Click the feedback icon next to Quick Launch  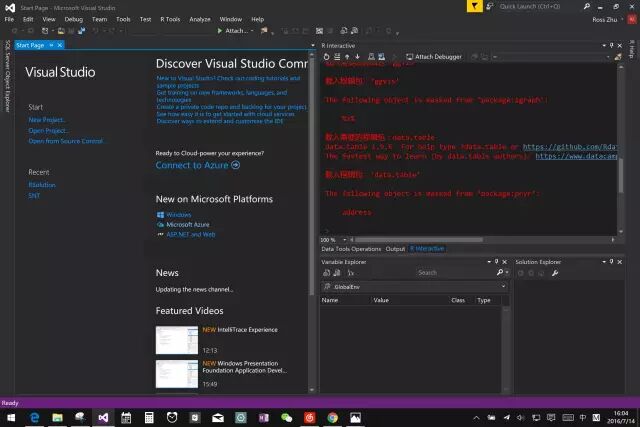point(489,6)
